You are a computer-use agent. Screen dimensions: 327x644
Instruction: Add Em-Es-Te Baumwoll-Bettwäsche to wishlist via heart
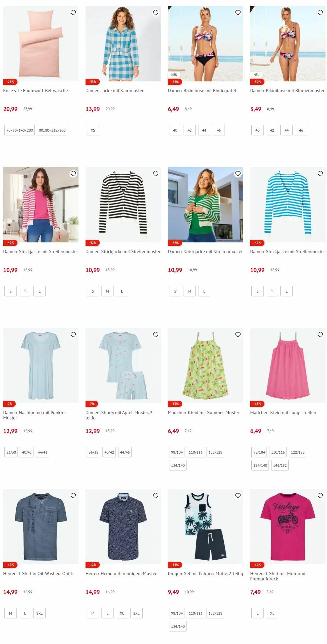73,13
